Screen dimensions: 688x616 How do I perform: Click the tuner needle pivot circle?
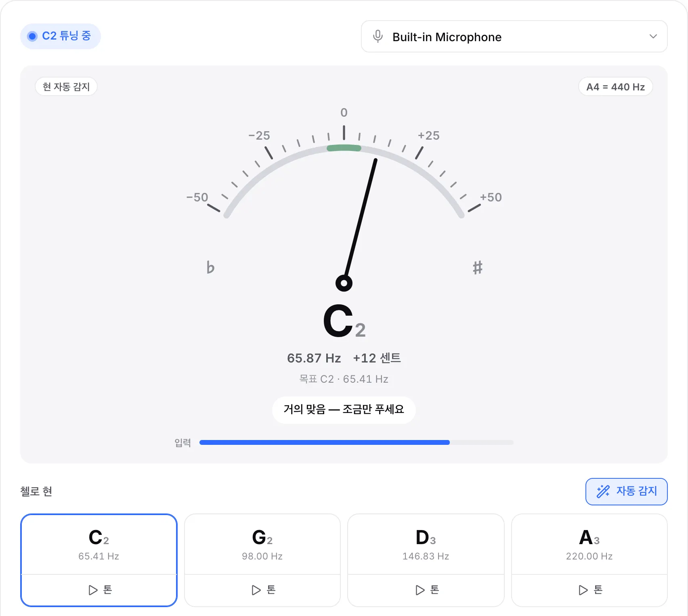tap(344, 283)
